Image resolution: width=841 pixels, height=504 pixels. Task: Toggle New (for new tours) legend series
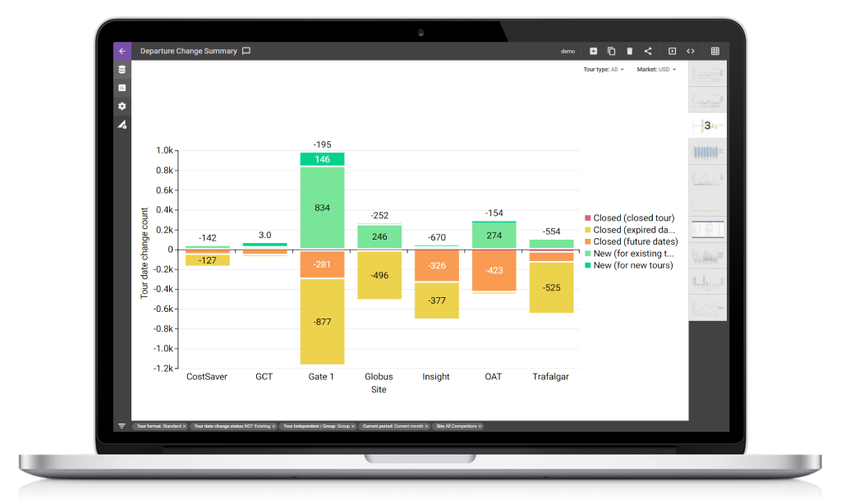(x=628, y=265)
